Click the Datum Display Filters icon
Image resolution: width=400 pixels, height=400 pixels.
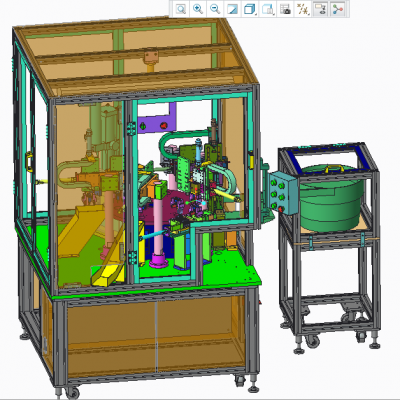302,9
